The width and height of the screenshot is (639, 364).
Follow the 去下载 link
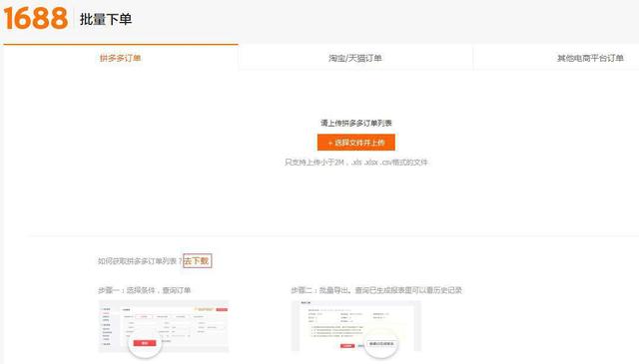(198, 261)
